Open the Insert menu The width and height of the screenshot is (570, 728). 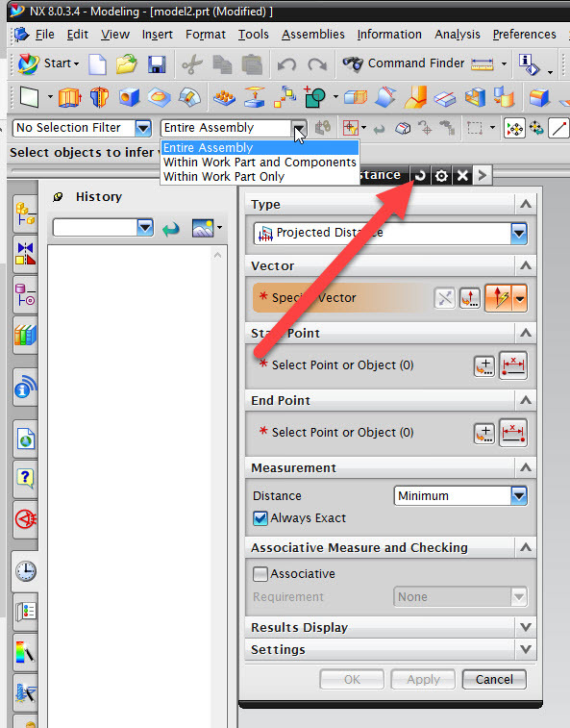click(x=158, y=35)
